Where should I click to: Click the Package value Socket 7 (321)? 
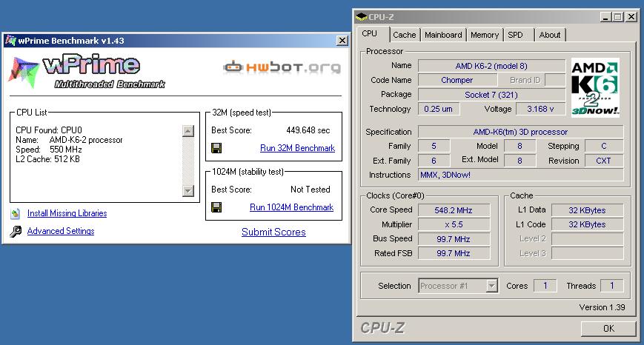click(491, 95)
